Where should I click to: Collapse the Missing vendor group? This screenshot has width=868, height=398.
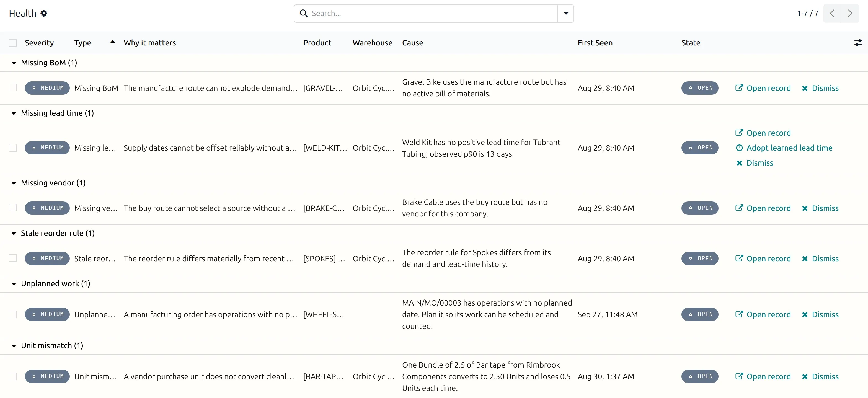point(14,183)
